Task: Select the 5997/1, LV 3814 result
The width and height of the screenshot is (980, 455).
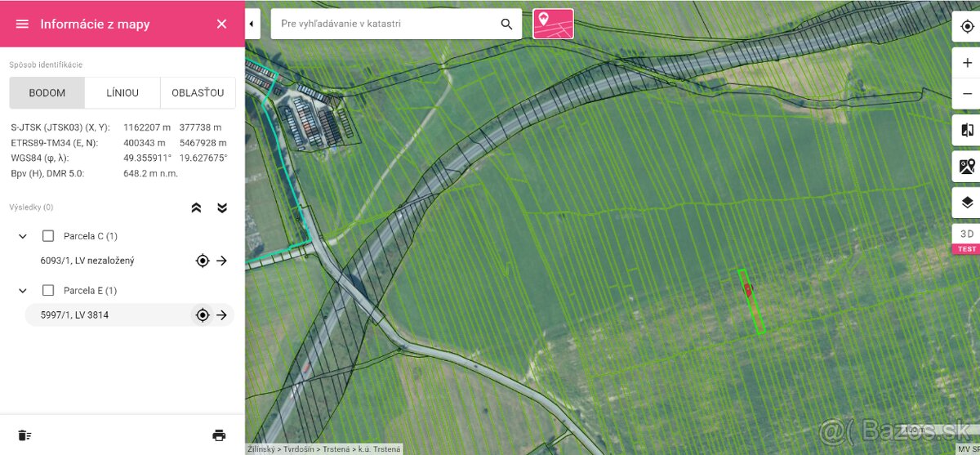Action: [74, 315]
